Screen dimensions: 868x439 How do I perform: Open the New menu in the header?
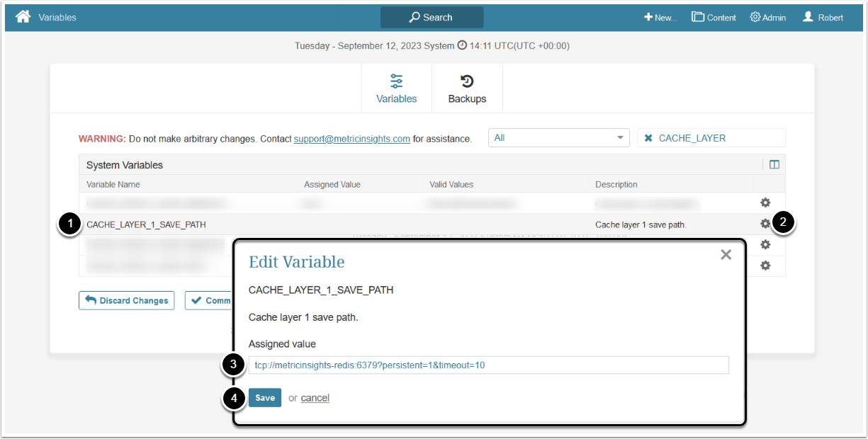[660, 18]
